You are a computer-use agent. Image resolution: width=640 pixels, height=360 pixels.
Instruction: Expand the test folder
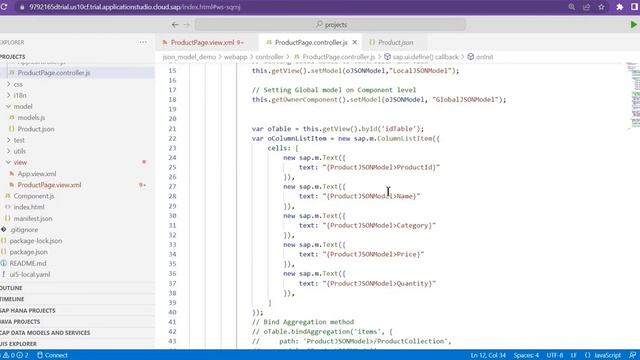point(19,140)
